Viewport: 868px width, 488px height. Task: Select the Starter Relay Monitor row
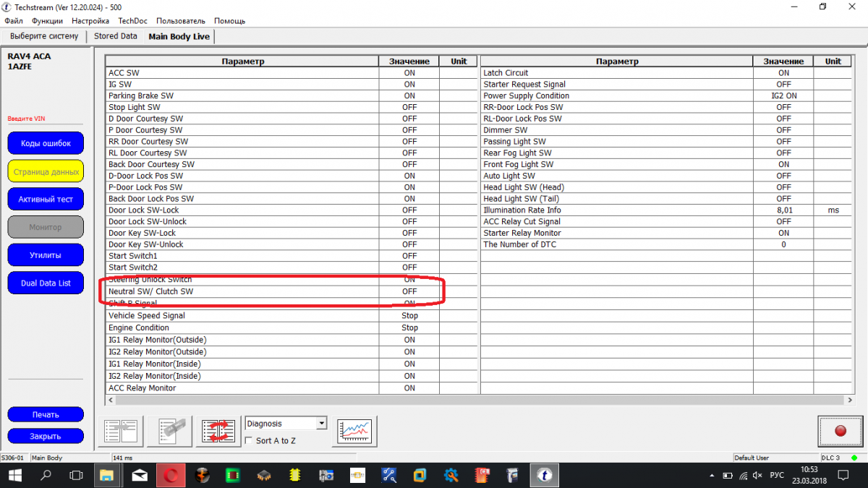point(667,233)
